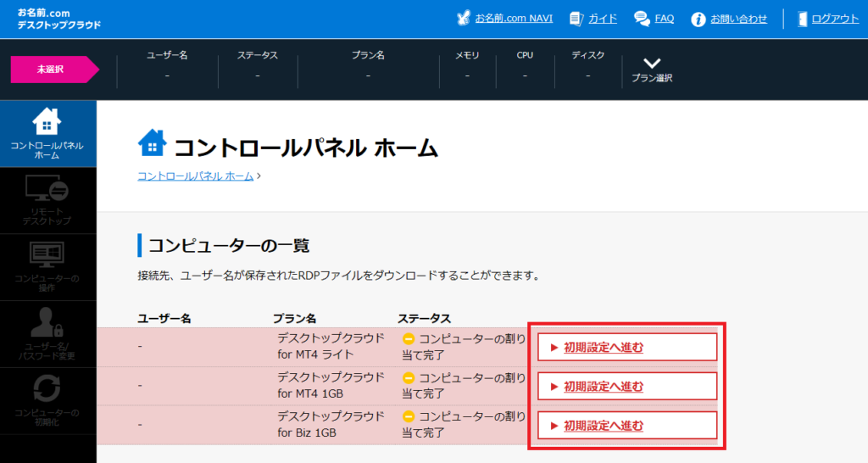Image resolution: width=868 pixels, height=463 pixels.
Task: Click the お問い合わせ info icon
Action: (698, 19)
